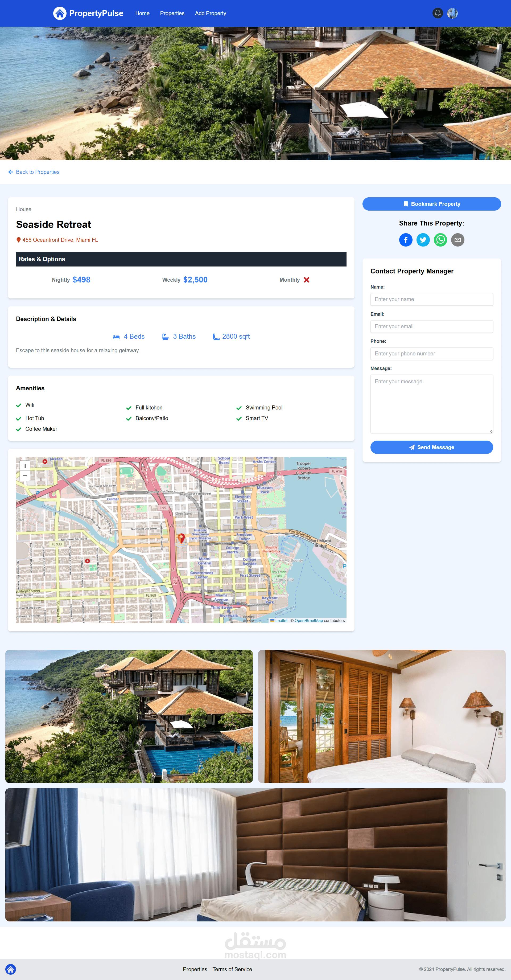
Task: Go to Add Property page
Action: [x=210, y=13]
